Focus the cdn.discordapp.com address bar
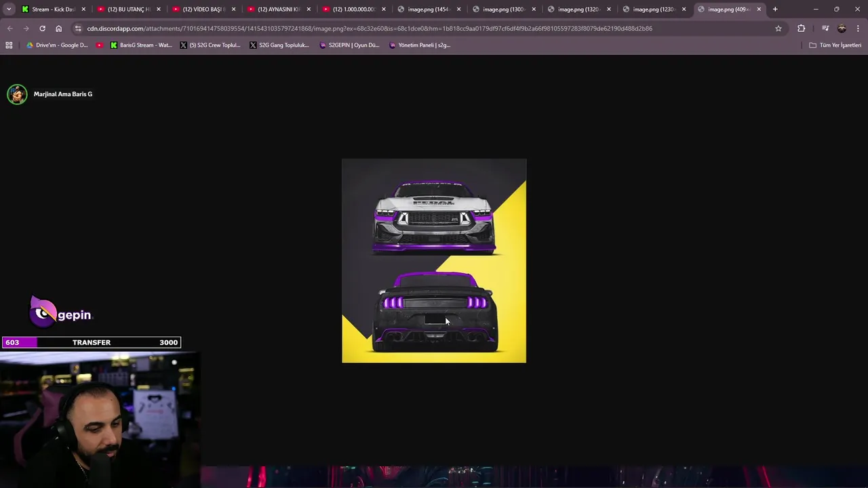The width and height of the screenshot is (868, 488). tap(427, 28)
